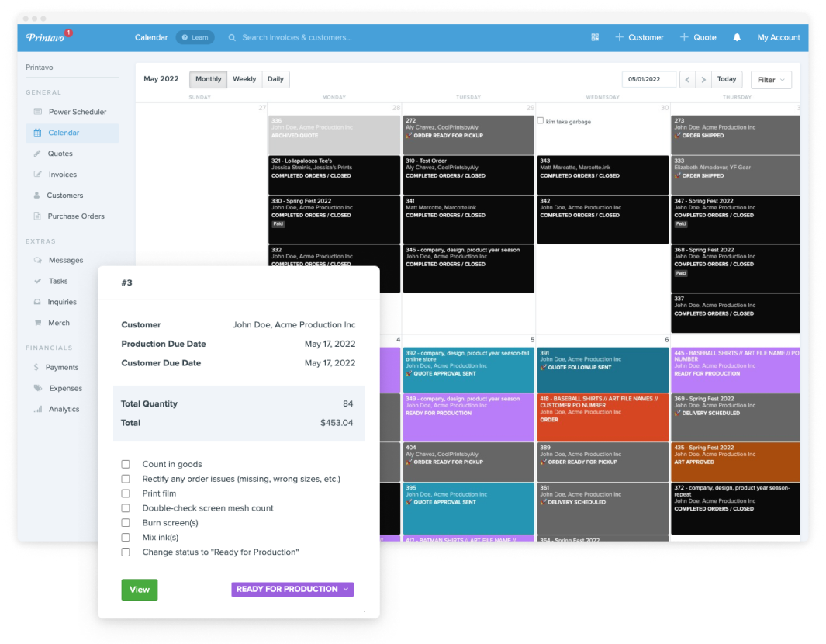Viewport: 826px width, 644px height.
Task: Check the 'Count in goods' checkbox
Action: point(126,464)
